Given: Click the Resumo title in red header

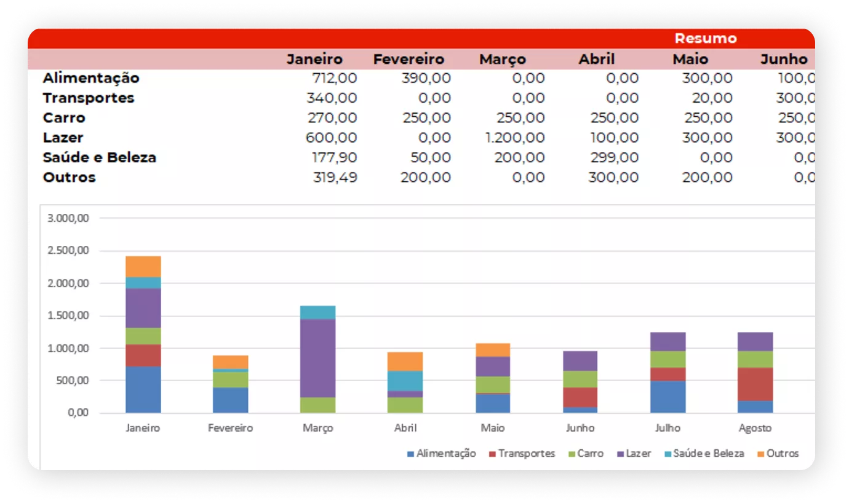Looking at the screenshot, I should 705,38.
